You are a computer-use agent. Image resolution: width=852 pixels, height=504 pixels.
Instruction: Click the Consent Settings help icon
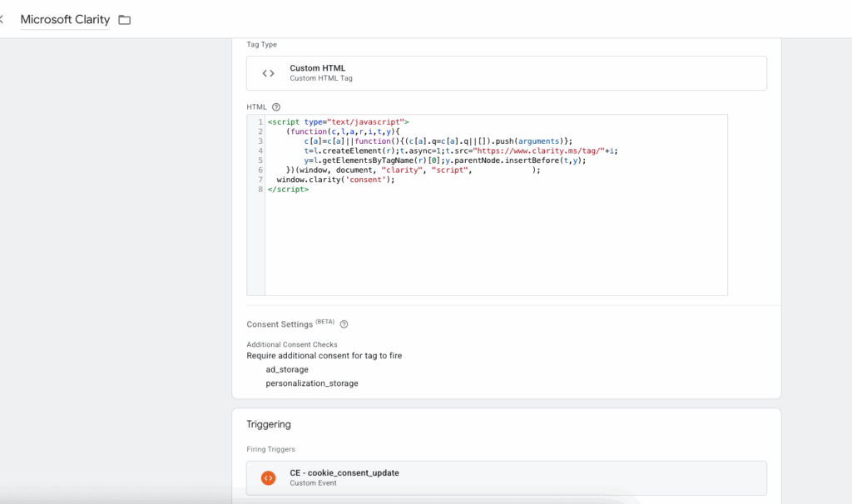click(344, 324)
